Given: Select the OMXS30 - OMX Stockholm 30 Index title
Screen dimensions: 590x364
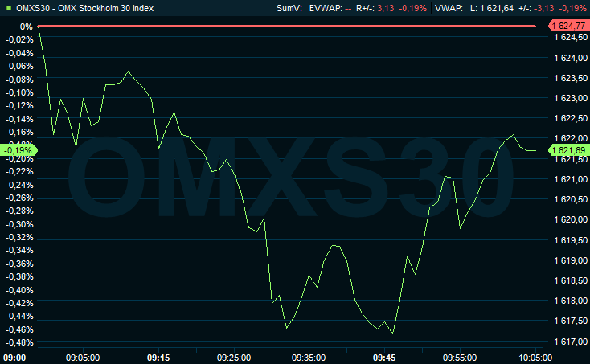Looking at the screenshot, I should [84, 8].
